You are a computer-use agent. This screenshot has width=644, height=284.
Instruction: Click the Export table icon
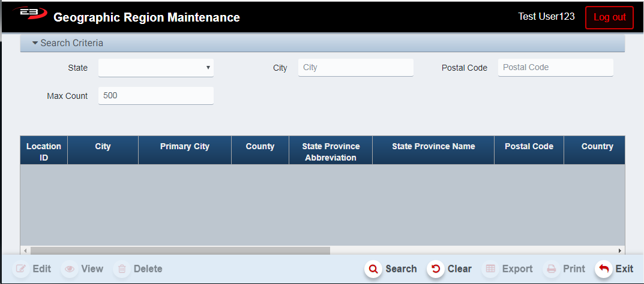(x=490, y=269)
